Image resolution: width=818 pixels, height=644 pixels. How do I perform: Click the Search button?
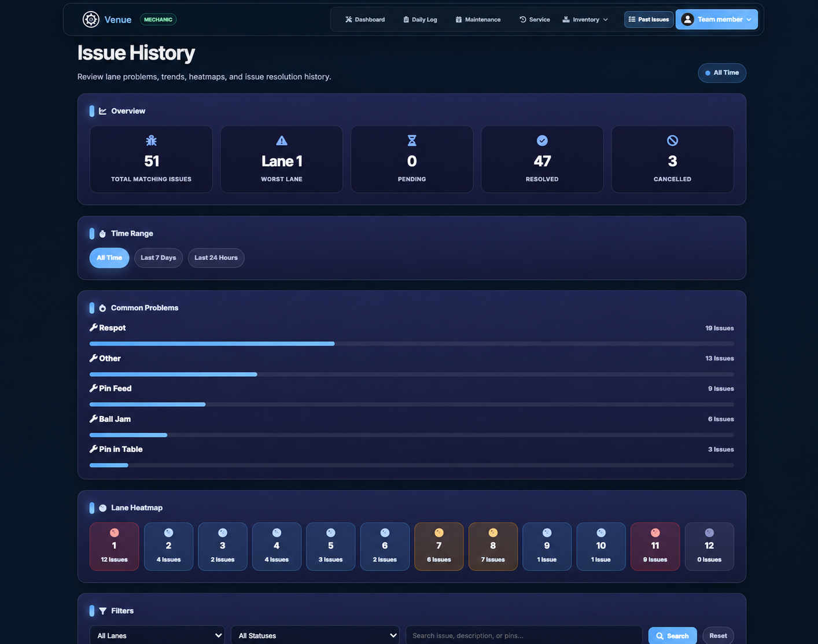[x=672, y=636]
